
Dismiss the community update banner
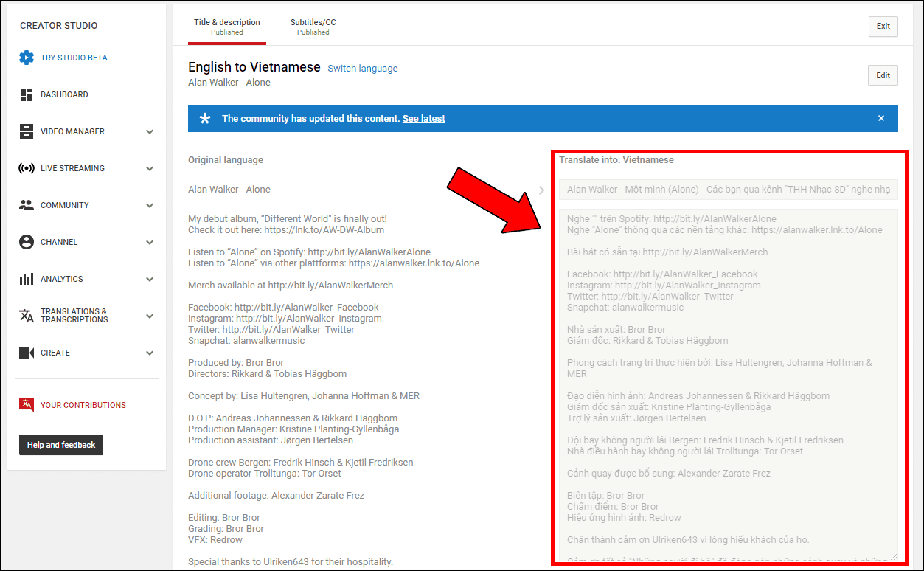click(x=881, y=118)
